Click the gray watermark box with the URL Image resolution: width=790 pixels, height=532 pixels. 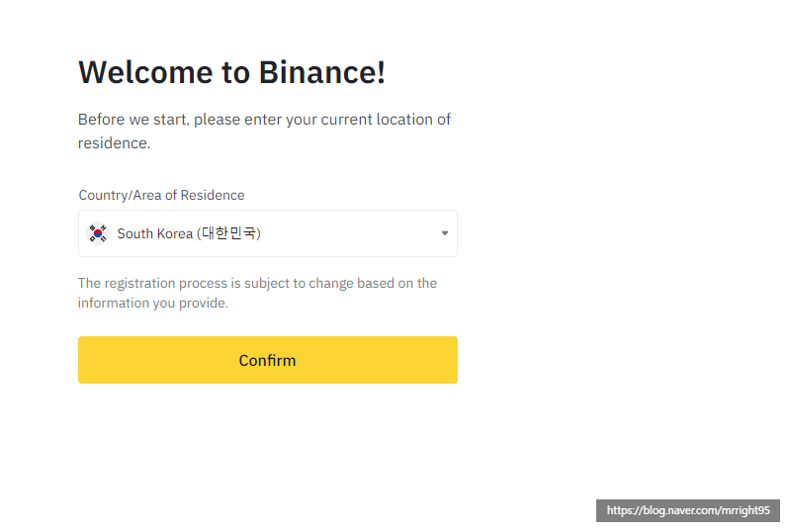688,510
